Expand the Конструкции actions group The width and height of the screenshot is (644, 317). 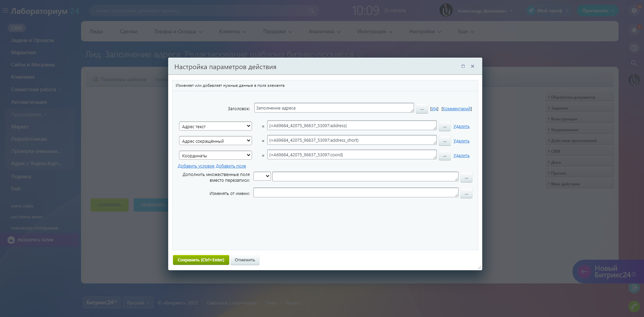[x=580, y=119]
